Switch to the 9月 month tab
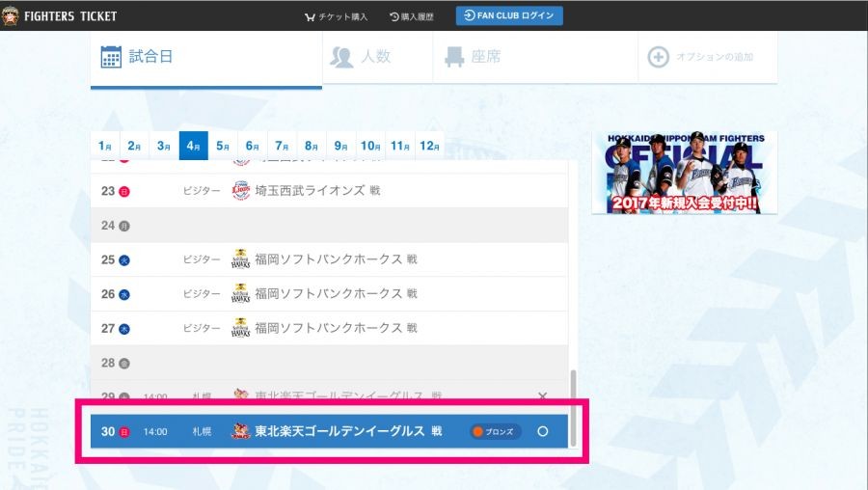868x490 pixels. click(x=341, y=146)
